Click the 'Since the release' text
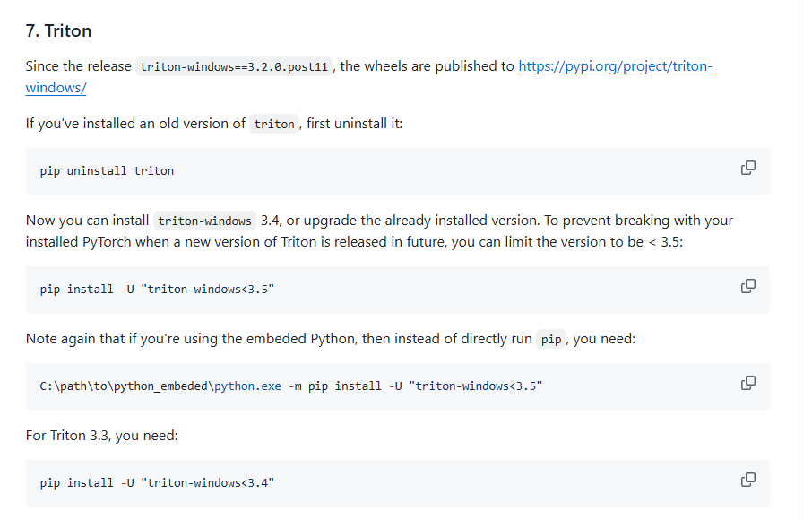The image size is (812, 520). pos(79,66)
